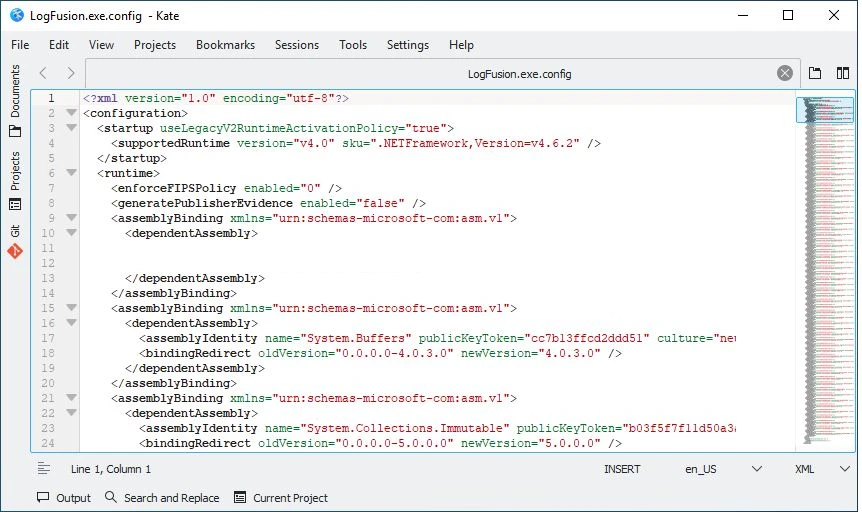Open the Projects sidebar panel
The image size is (862, 512).
click(x=15, y=181)
